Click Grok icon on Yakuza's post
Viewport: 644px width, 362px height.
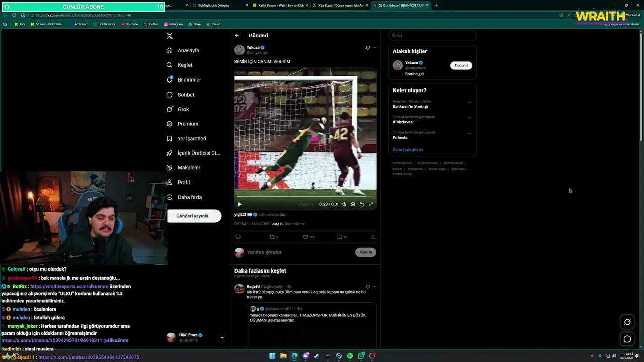tap(367, 48)
